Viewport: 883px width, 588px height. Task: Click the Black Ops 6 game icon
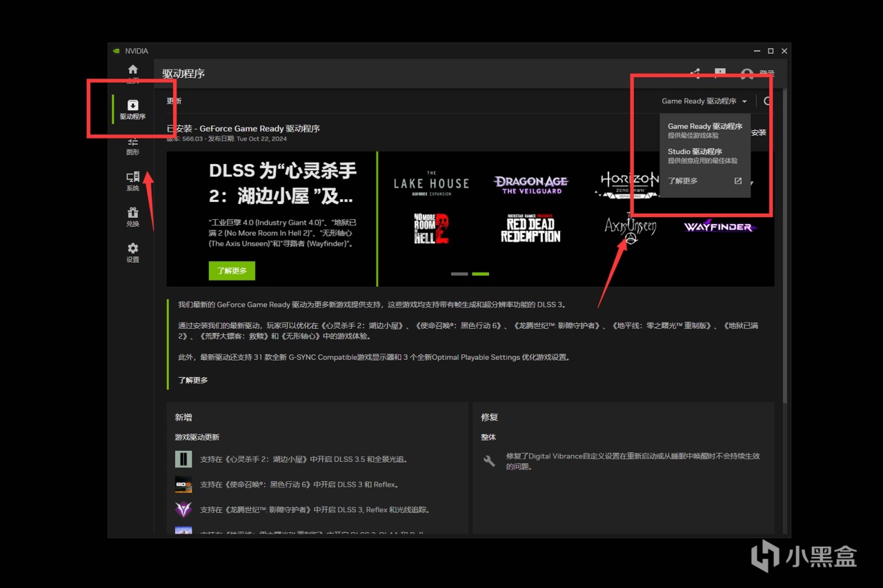click(183, 485)
